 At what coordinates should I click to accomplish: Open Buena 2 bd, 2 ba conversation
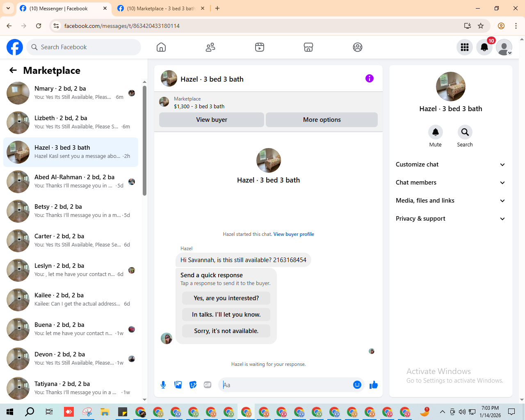[x=71, y=329]
